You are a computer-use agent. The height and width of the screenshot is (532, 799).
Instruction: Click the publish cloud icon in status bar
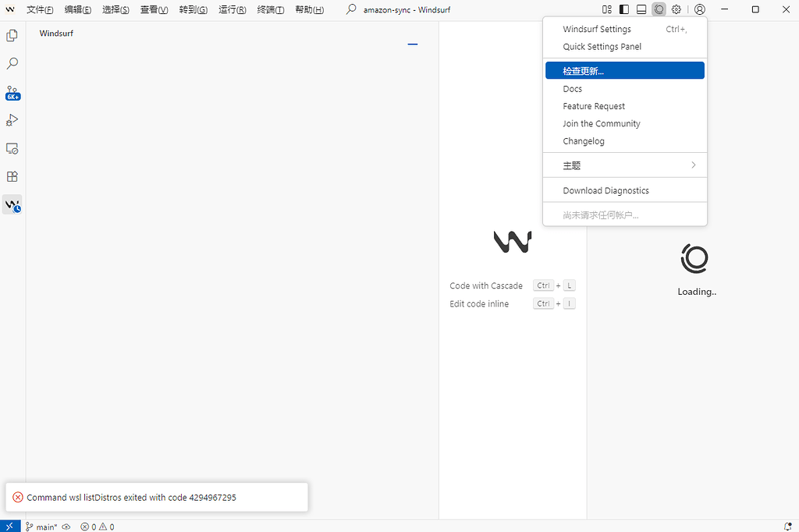[66, 527]
